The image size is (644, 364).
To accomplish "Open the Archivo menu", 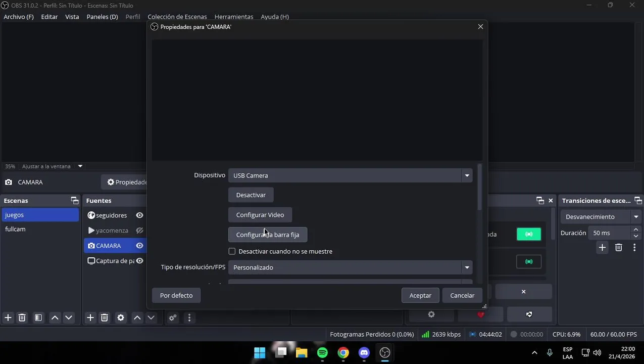I will click(x=19, y=17).
